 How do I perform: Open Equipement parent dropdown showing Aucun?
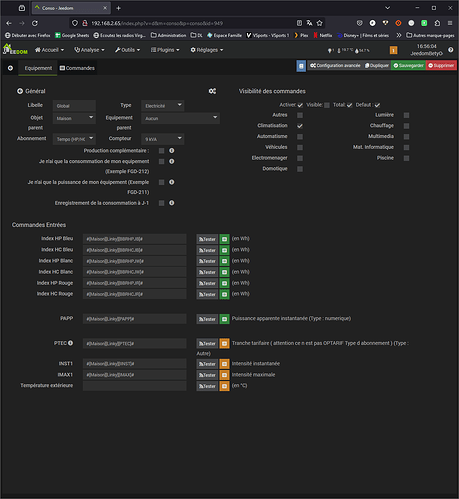(180, 118)
